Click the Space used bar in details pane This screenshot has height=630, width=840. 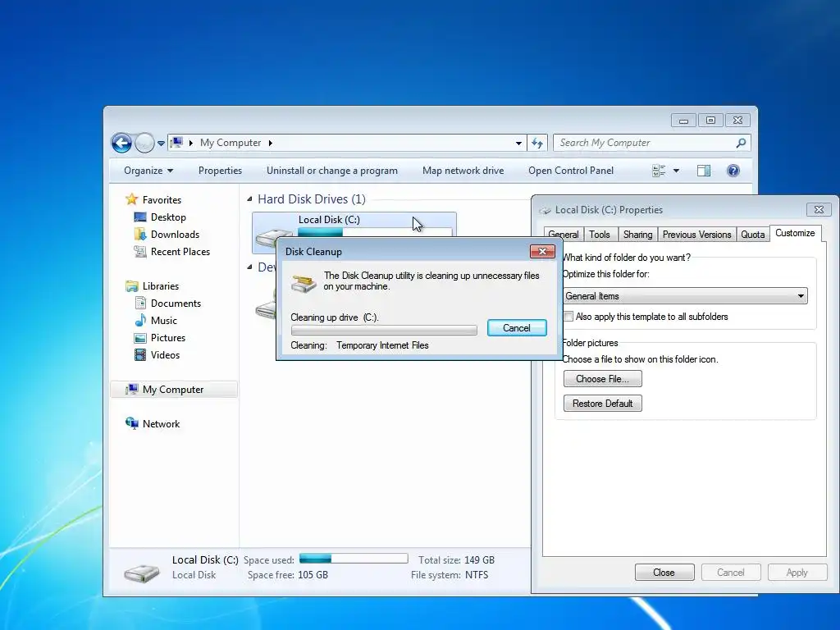coord(354,559)
